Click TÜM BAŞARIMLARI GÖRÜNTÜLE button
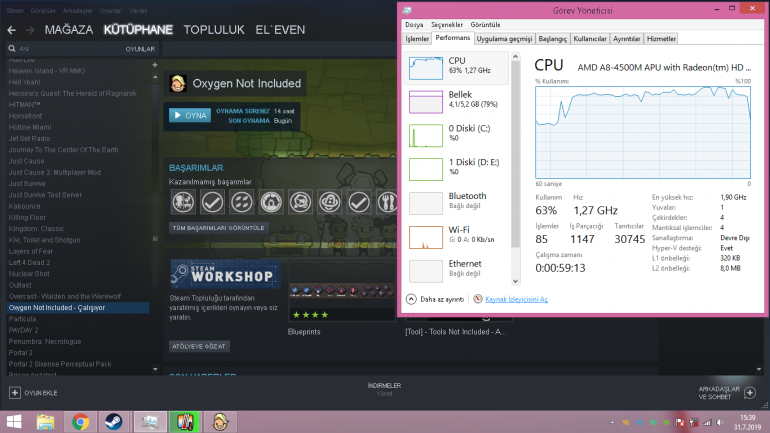 219,228
